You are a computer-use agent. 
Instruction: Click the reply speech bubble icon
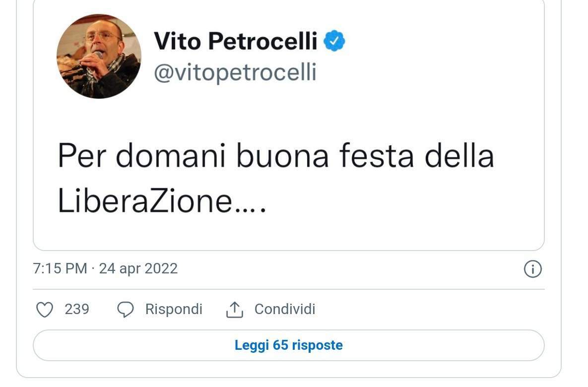pos(125,310)
